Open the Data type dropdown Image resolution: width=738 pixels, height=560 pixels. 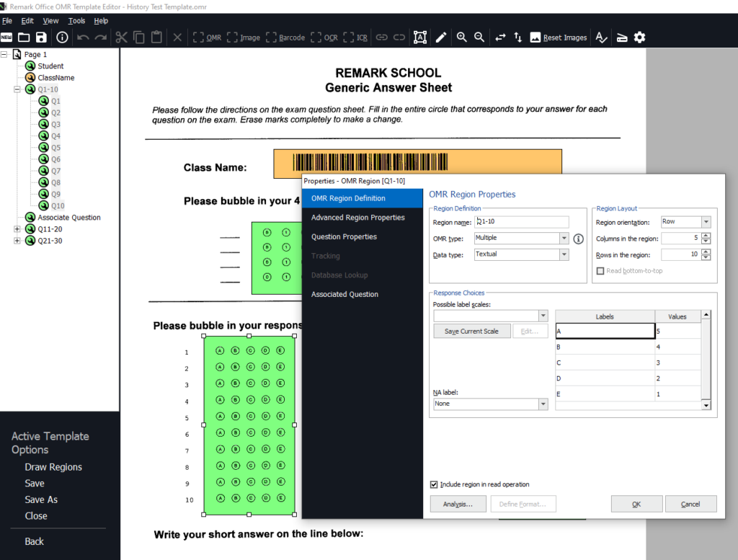(x=564, y=254)
